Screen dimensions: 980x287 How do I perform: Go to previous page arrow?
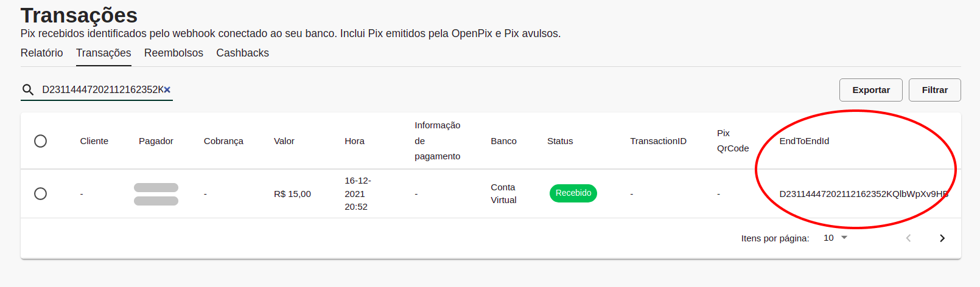click(x=908, y=238)
